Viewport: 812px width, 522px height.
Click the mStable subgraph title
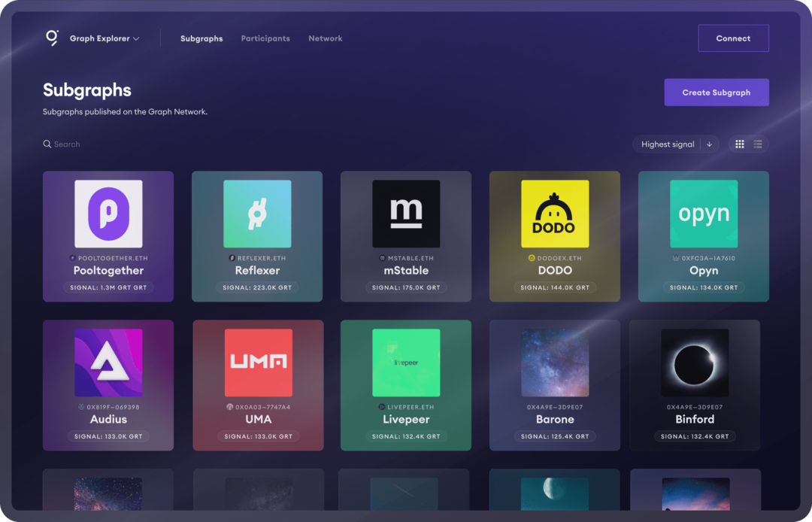click(x=406, y=270)
